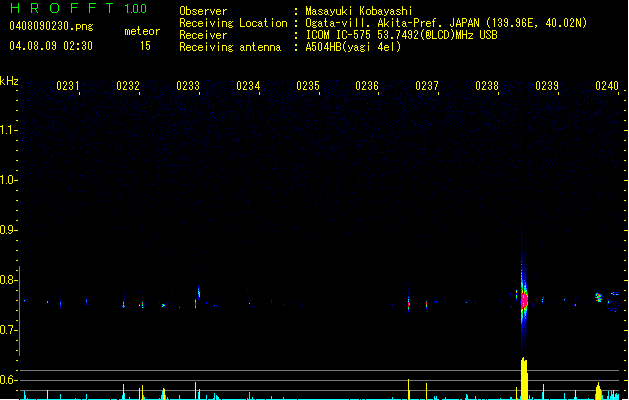Click the large red meteor echo near 0238

[524, 300]
